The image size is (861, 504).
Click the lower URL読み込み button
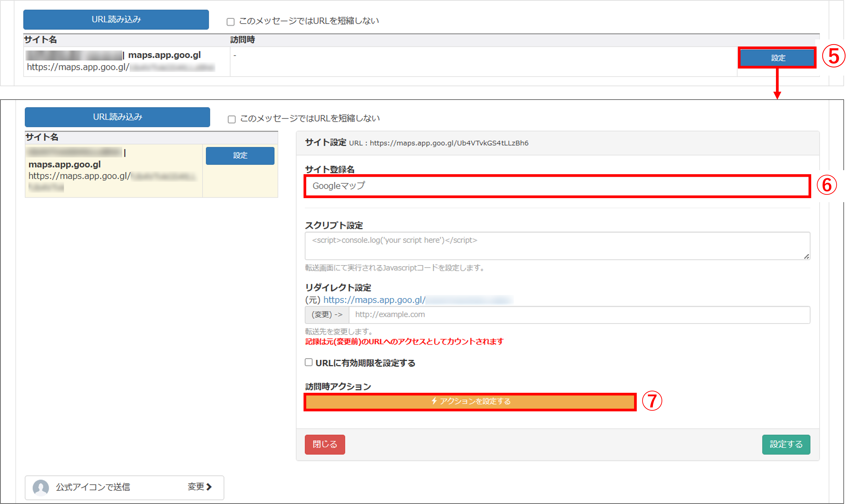click(117, 117)
